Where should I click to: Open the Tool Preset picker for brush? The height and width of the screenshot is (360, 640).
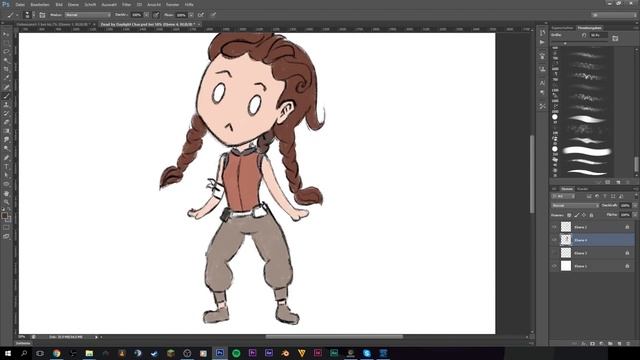pos(12,15)
